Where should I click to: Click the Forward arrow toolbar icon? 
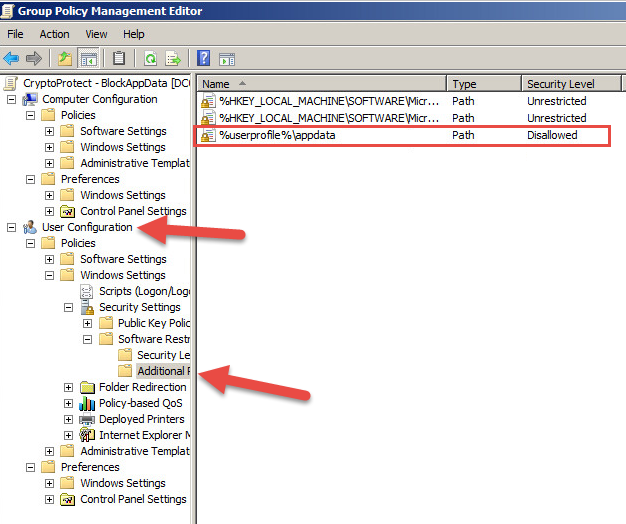(x=34, y=58)
